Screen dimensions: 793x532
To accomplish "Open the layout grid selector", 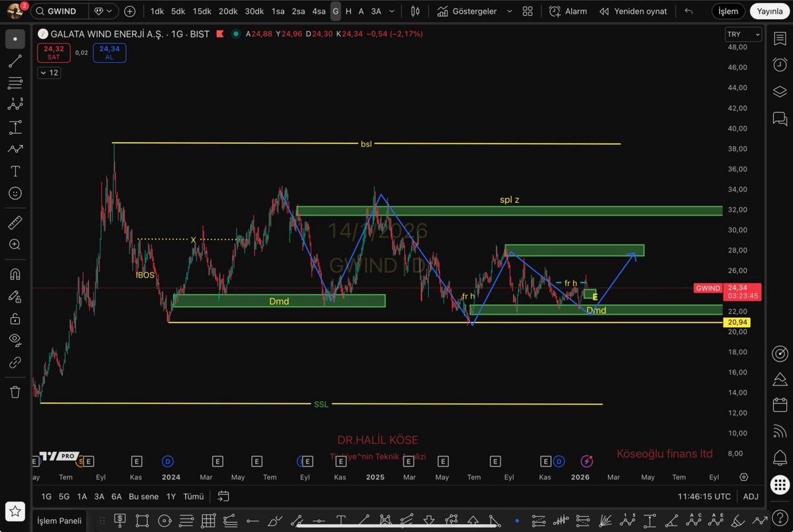I will [527, 11].
